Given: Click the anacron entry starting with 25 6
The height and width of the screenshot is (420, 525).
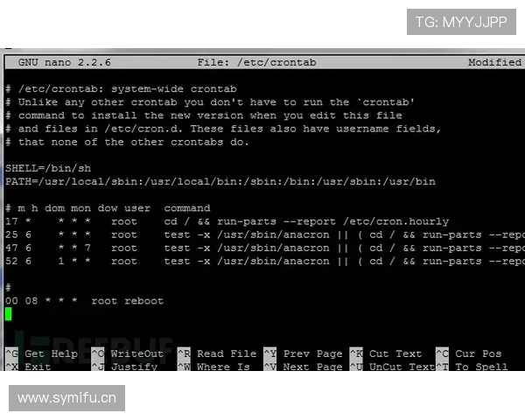Looking at the screenshot, I should click(265, 234).
